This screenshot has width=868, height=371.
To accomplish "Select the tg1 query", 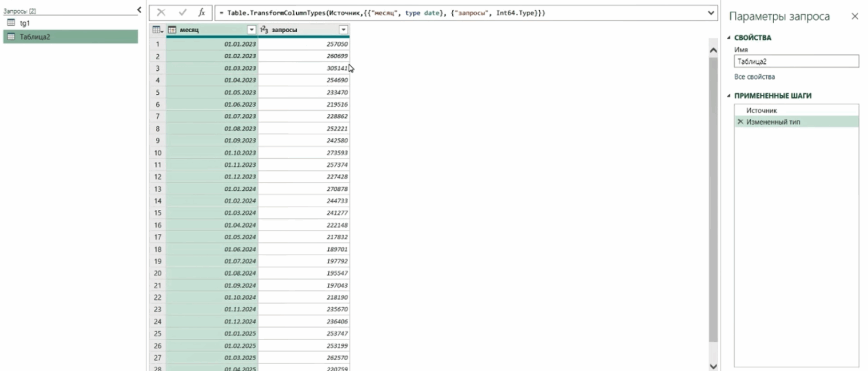I will click(70, 23).
